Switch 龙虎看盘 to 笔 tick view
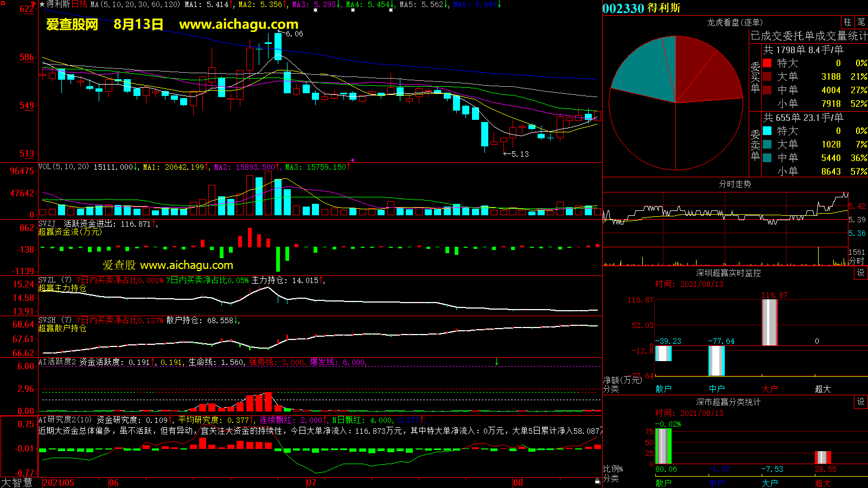Image resolution: width=868 pixels, height=488 pixels. pos(861,22)
